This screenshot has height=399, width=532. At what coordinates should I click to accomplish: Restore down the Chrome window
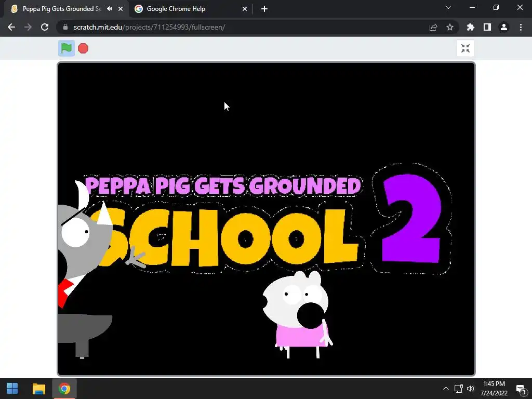(x=496, y=7)
